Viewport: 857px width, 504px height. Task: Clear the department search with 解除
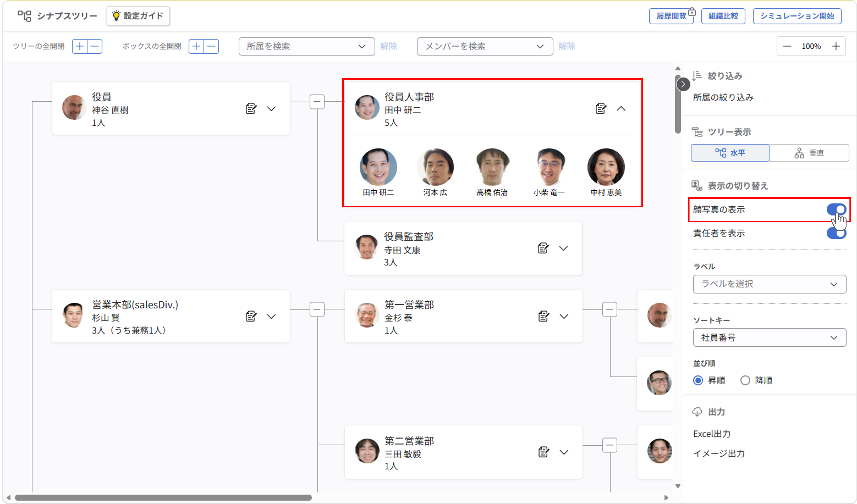(x=388, y=47)
